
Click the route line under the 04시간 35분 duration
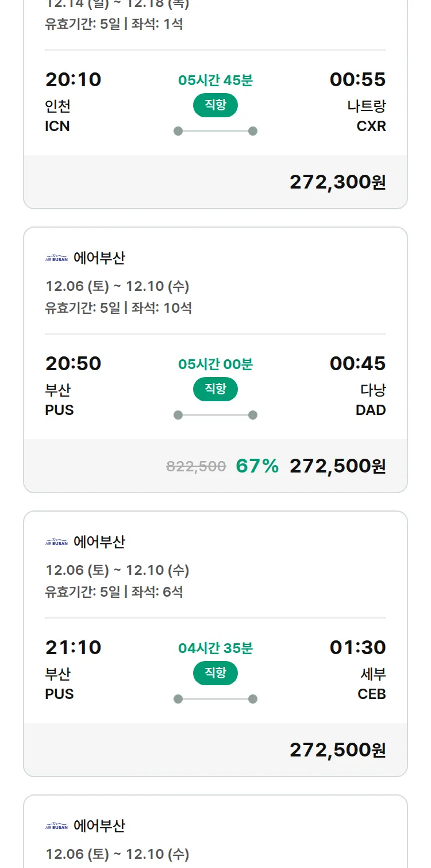coord(215,699)
